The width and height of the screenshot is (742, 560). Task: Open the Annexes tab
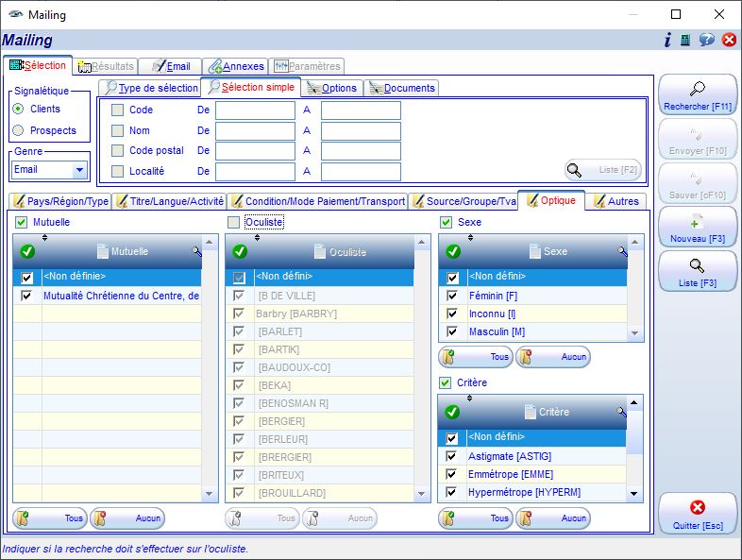pos(236,66)
